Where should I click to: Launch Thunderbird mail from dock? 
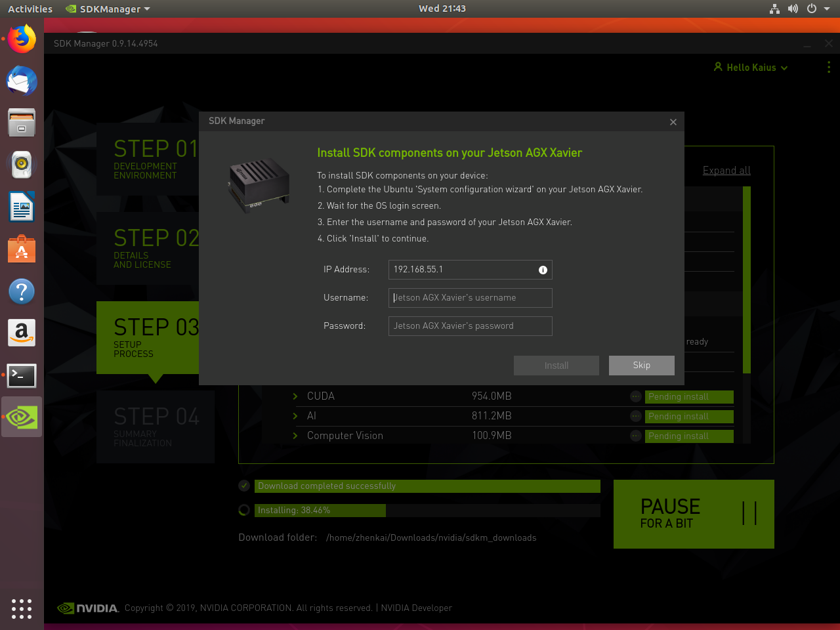[x=22, y=81]
